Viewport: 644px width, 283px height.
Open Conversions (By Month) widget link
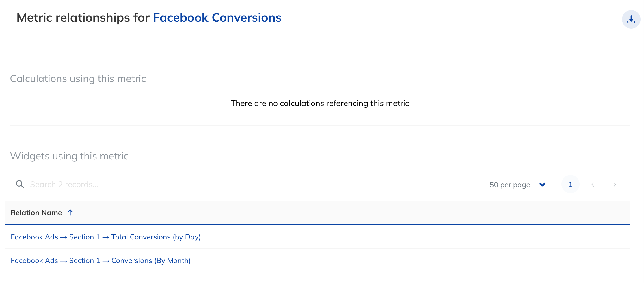[x=151, y=261]
